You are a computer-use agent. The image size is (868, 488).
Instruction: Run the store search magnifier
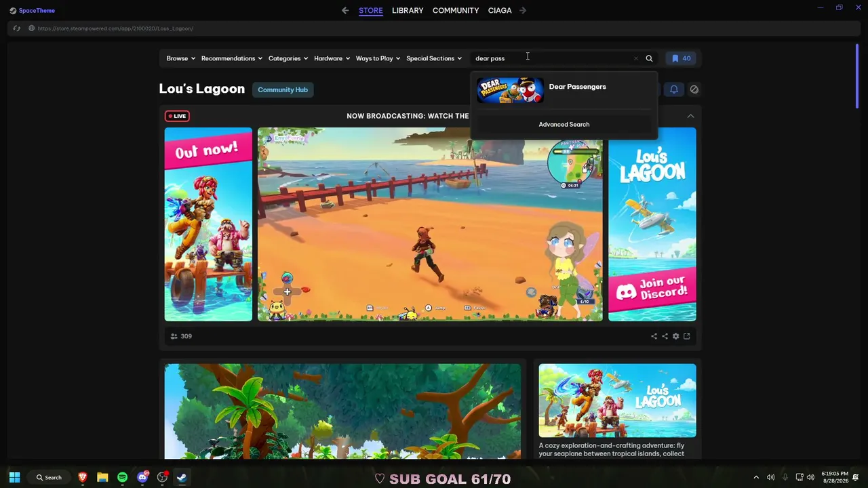(x=649, y=58)
